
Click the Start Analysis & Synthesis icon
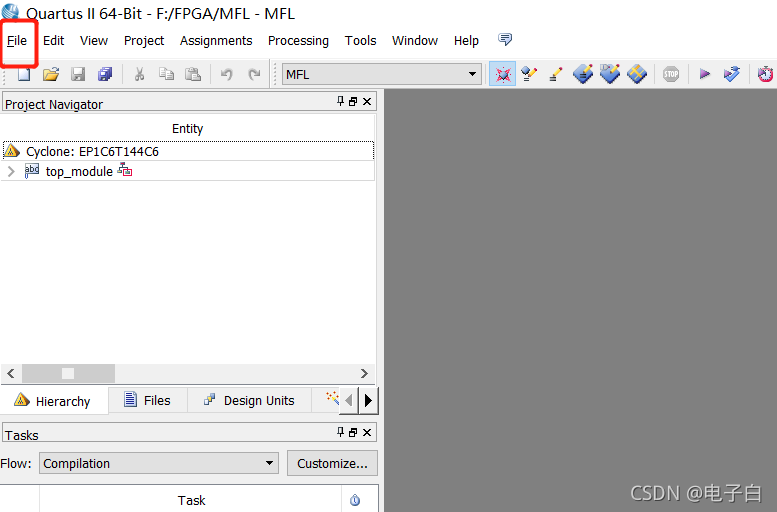pyautogui.click(x=731, y=74)
